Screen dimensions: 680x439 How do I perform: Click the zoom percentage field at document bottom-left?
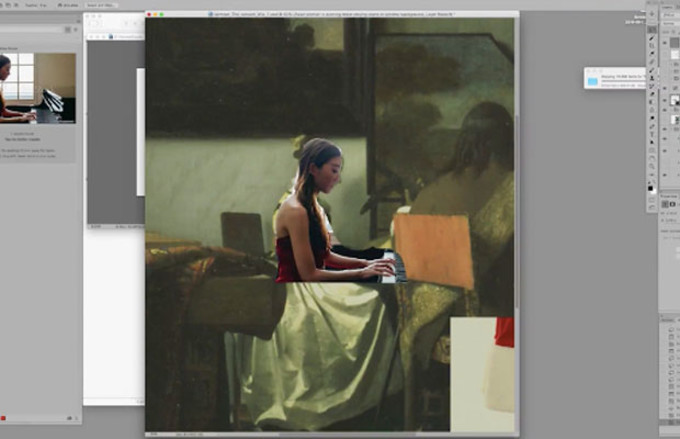(x=154, y=434)
